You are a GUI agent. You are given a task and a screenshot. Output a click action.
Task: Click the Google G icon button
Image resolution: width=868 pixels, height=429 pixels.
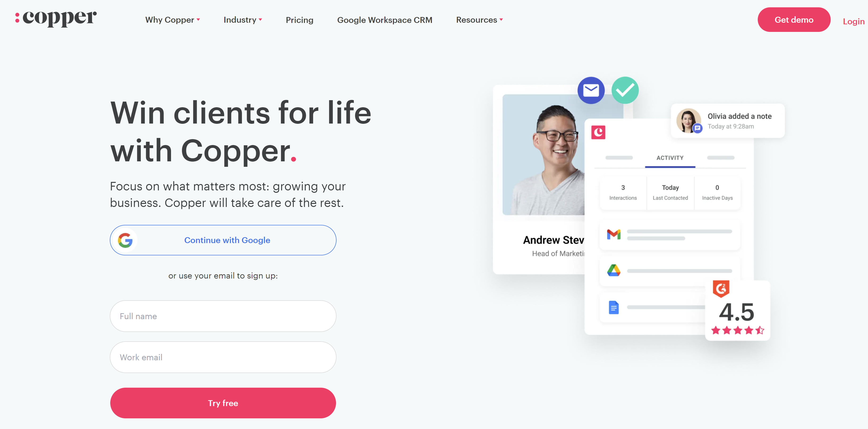click(126, 240)
